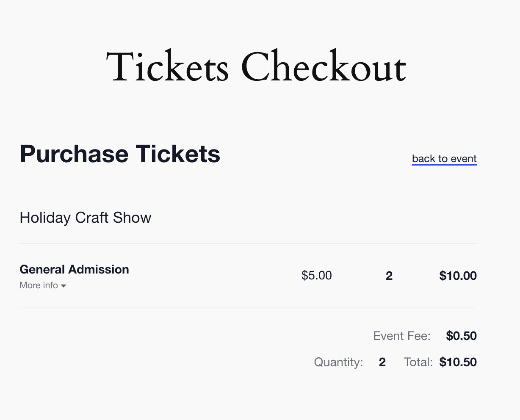Click the More info dropdown arrow
520x420 pixels.
coord(64,286)
